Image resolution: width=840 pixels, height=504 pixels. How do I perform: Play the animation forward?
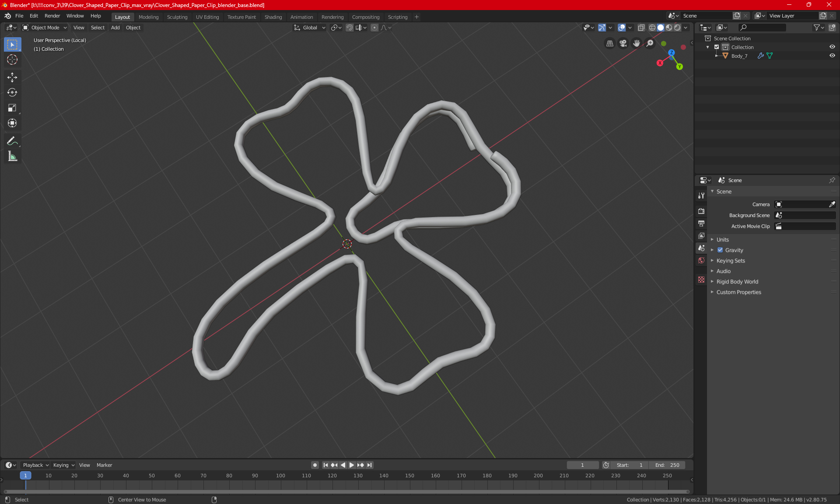[x=351, y=465]
